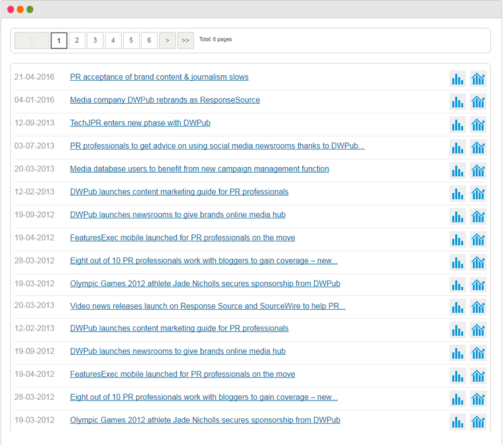
Task: Click the date '12-09-2013'
Action: (34, 123)
